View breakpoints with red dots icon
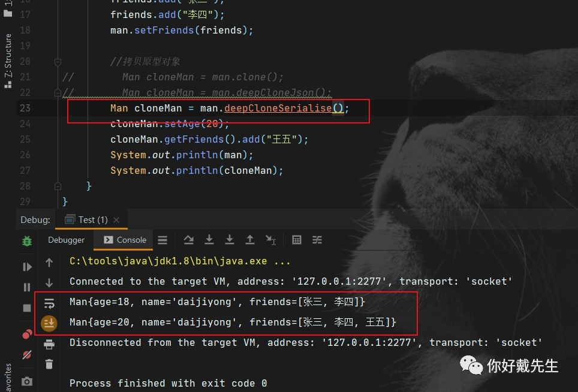 tap(27, 334)
